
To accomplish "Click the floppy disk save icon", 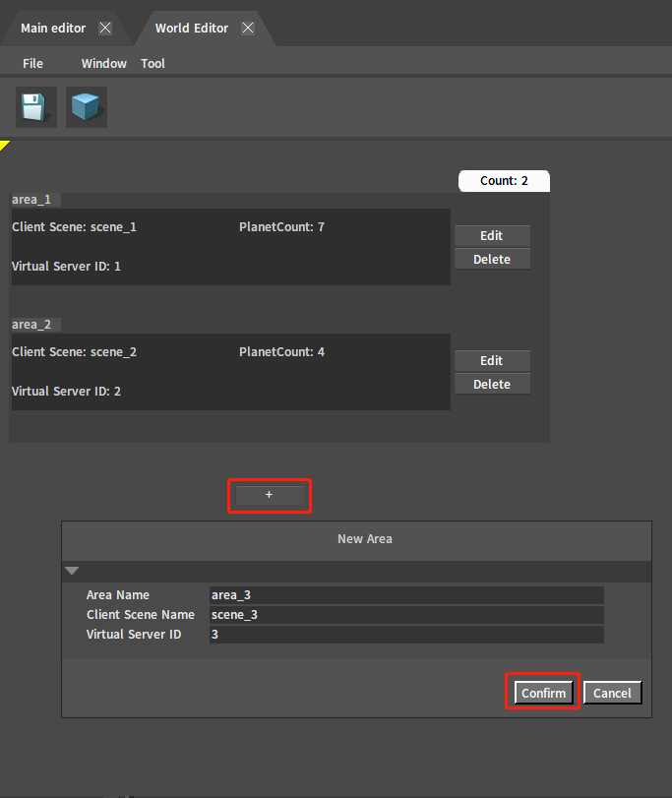I will (x=36, y=107).
